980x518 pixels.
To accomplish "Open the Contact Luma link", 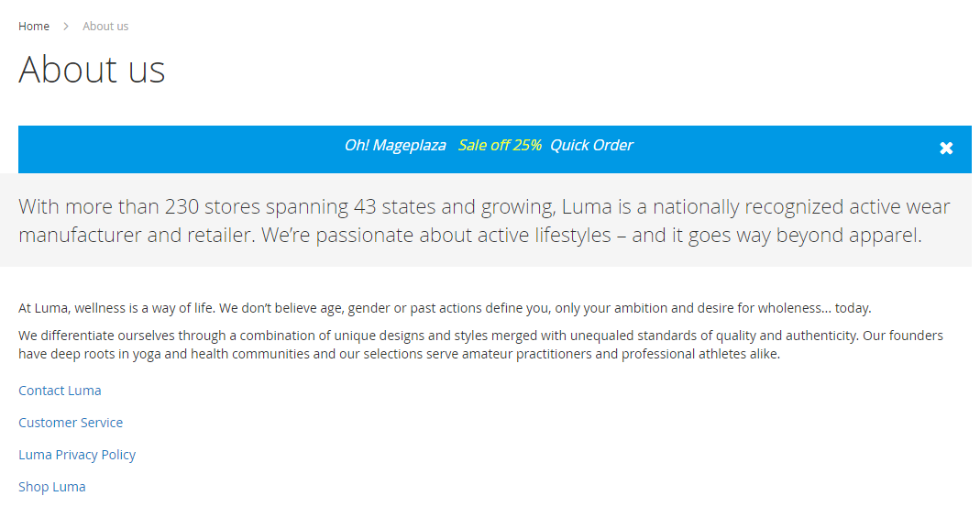I will (60, 391).
